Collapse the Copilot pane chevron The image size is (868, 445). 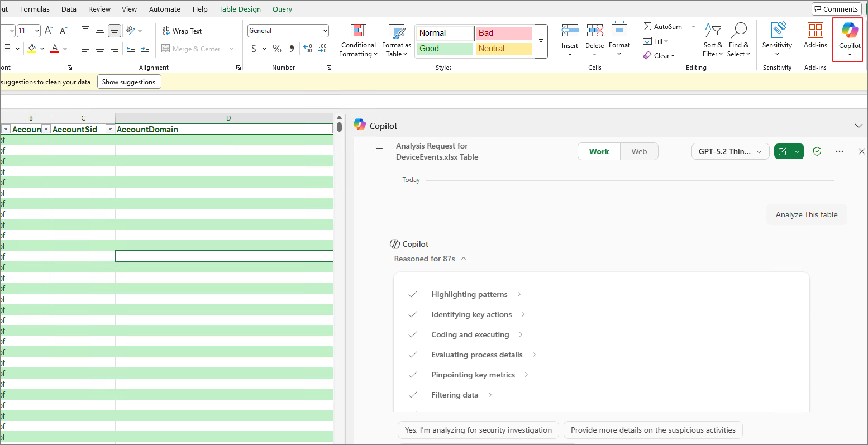[859, 126]
